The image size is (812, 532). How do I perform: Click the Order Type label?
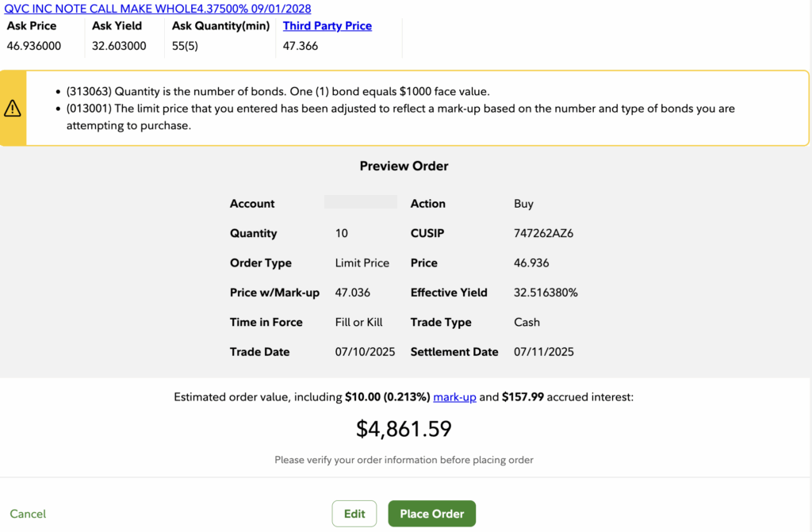point(260,262)
